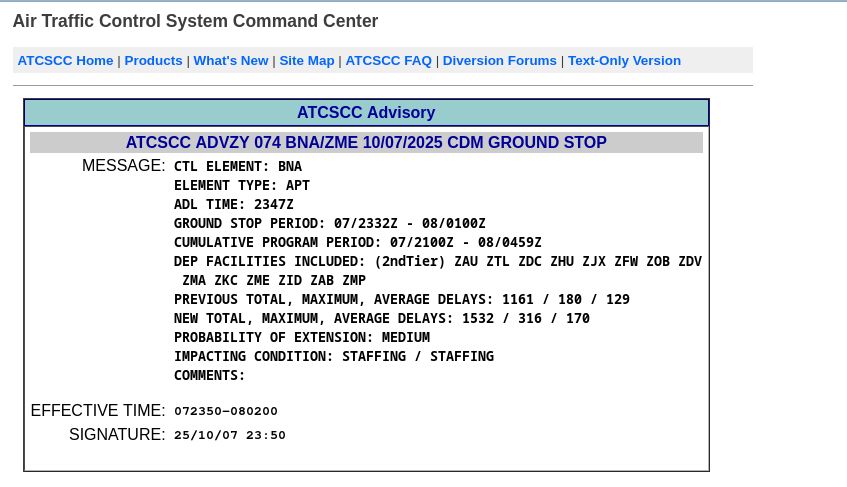Click the CTL ELEMENT: BNA line

[x=238, y=166]
